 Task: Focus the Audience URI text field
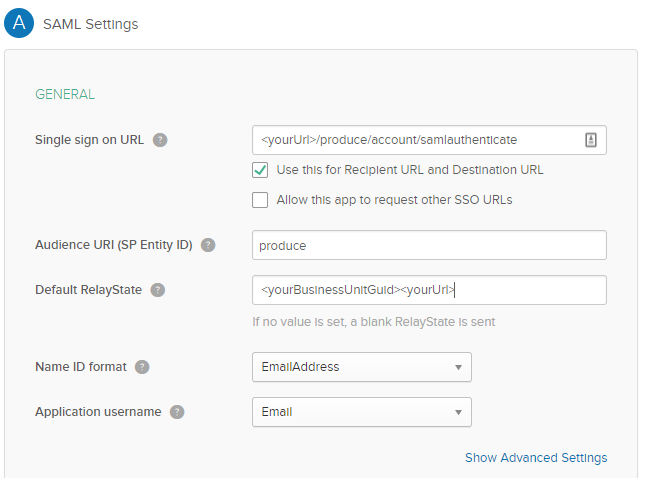pos(429,245)
